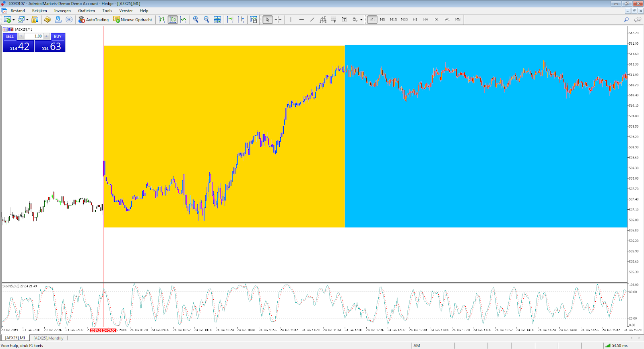Open the signals broadcast icon
This screenshot has width=644, height=349.
pos(69,19)
